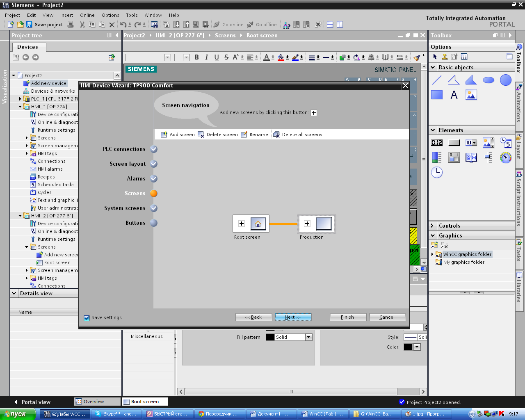
Task: Click the selection arrow icon in Toolbox Options
Action: pyautogui.click(x=435, y=57)
